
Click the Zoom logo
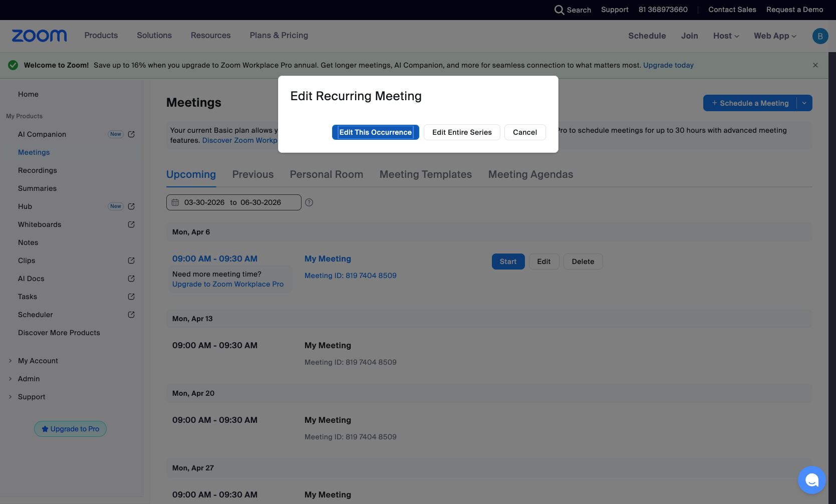pos(39,36)
